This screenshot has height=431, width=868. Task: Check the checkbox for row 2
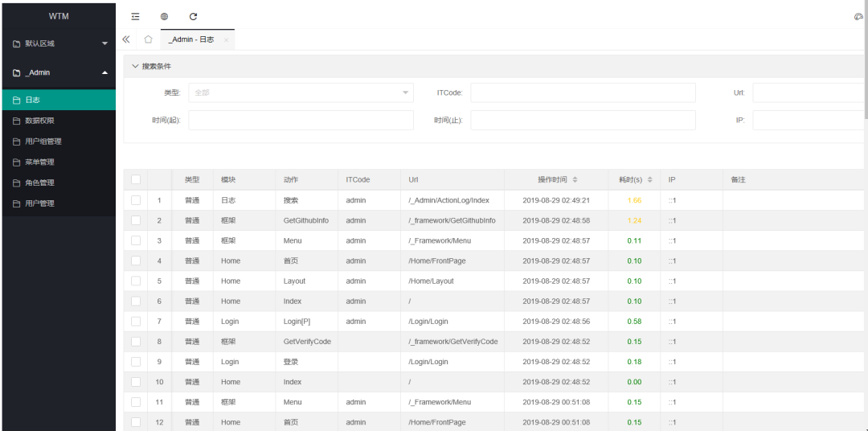click(136, 220)
